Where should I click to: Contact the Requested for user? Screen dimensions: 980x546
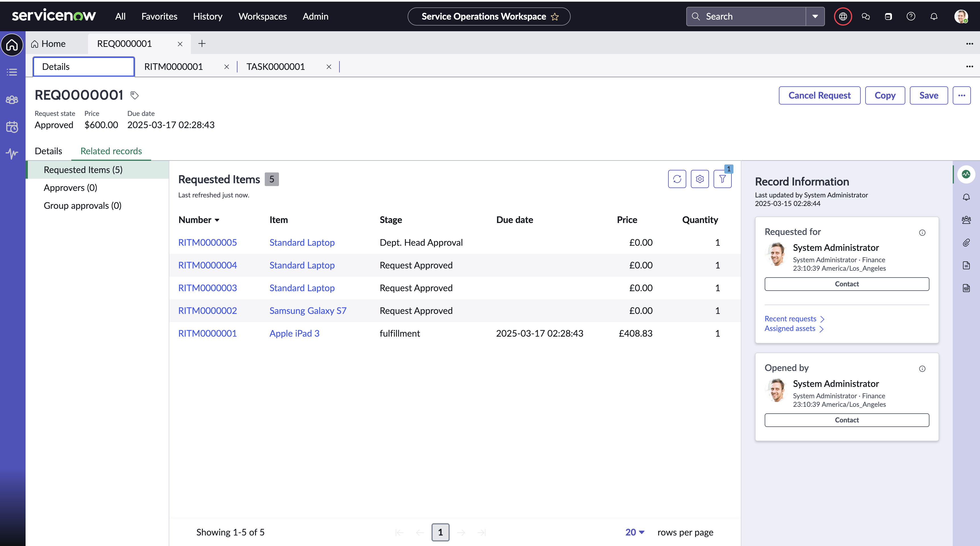(847, 284)
